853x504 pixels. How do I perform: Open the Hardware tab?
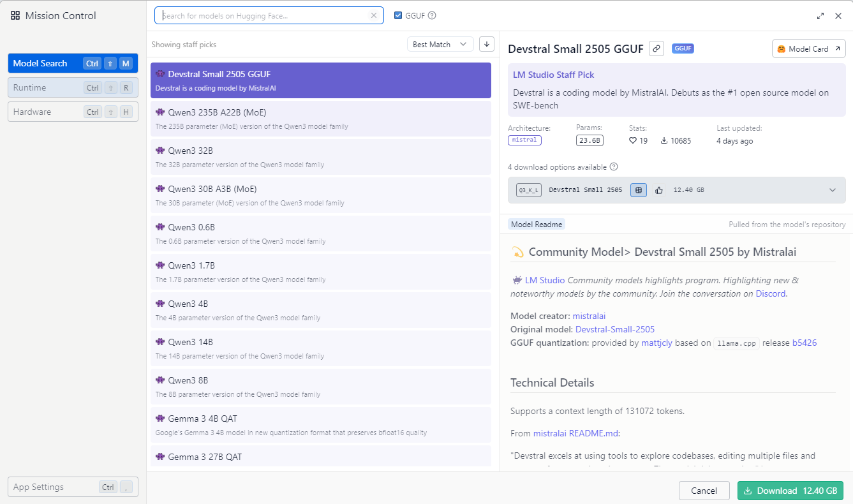pyautogui.click(x=73, y=112)
